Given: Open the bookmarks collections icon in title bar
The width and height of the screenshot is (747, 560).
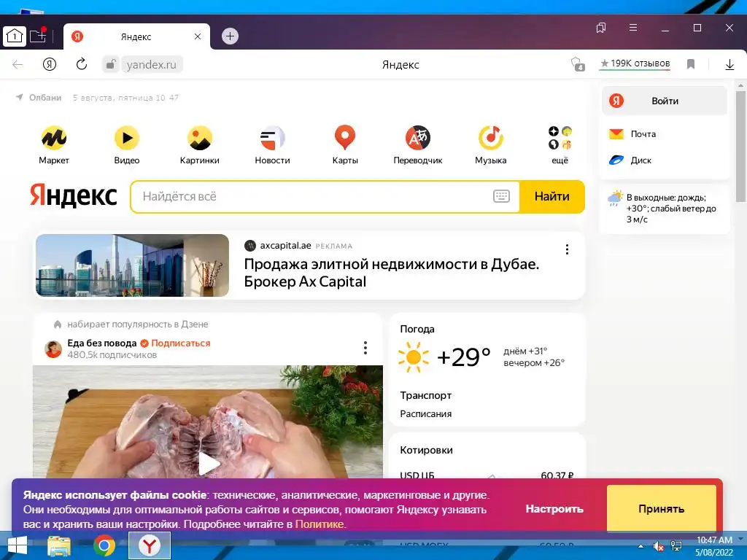Looking at the screenshot, I should [601, 28].
